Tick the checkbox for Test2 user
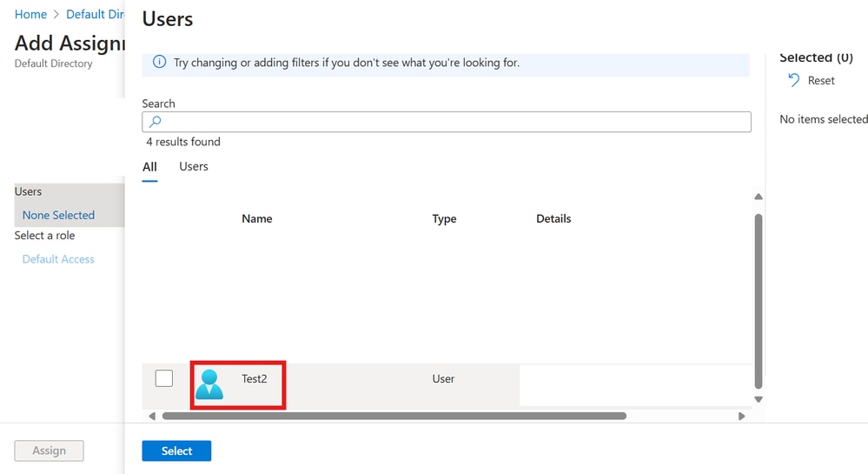 (164, 378)
